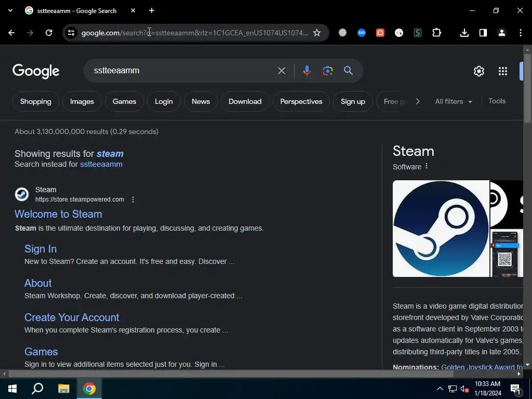This screenshot has width=532, height=399.
Task: Click the Google logo
Action: point(36,71)
